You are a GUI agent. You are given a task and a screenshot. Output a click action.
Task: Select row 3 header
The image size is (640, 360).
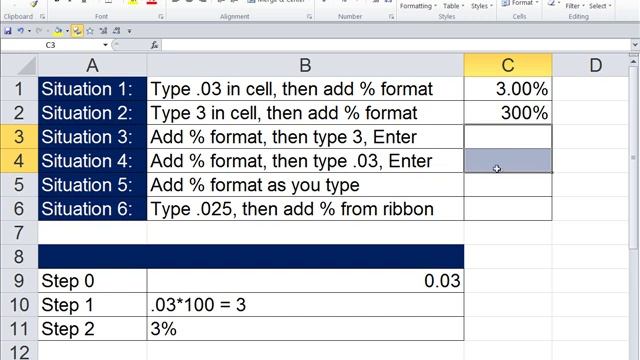coord(19,137)
